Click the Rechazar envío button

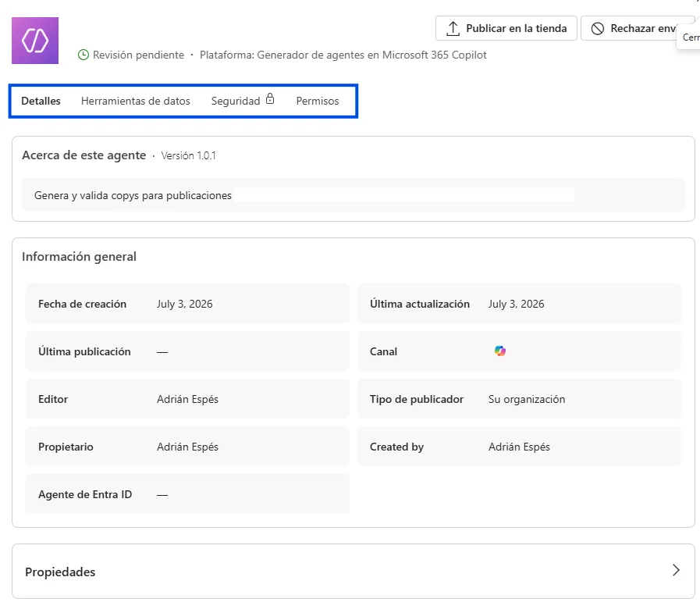(638, 28)
